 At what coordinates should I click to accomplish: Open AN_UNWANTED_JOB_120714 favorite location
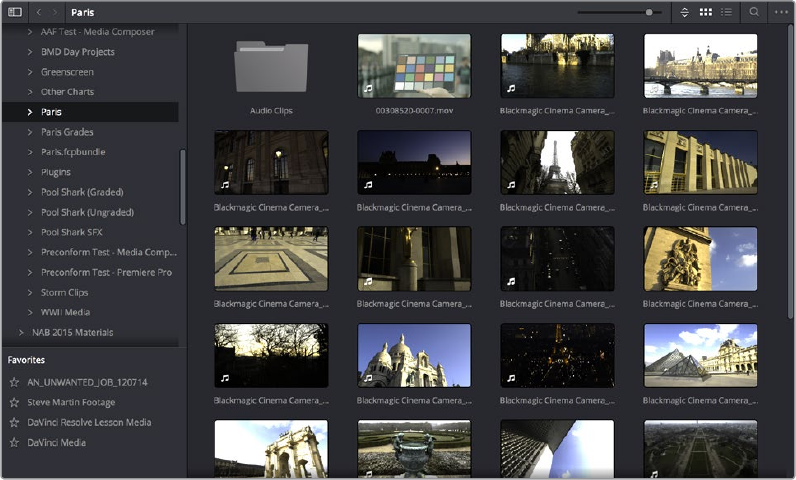87,382
